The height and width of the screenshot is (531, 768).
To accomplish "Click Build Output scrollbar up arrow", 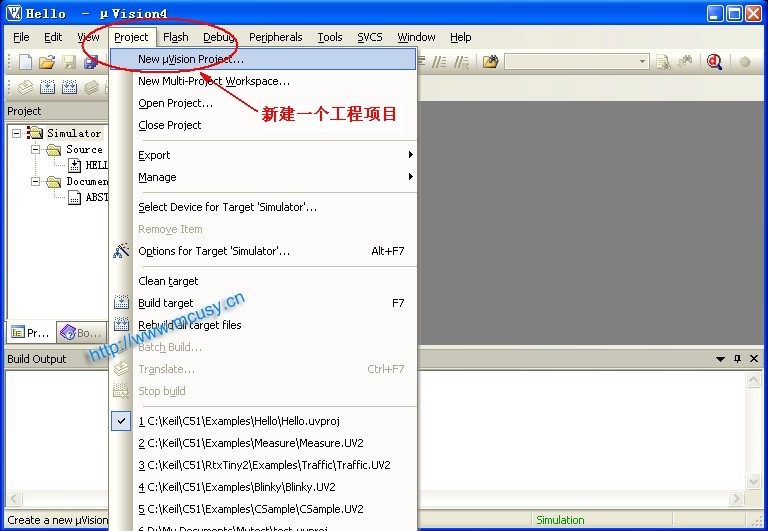I will tap(753, 380).
